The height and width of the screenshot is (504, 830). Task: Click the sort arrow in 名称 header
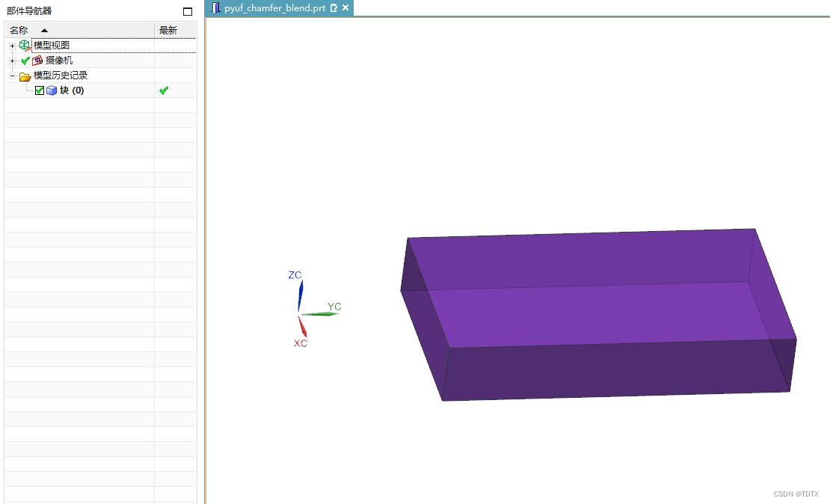click(44, 31)
